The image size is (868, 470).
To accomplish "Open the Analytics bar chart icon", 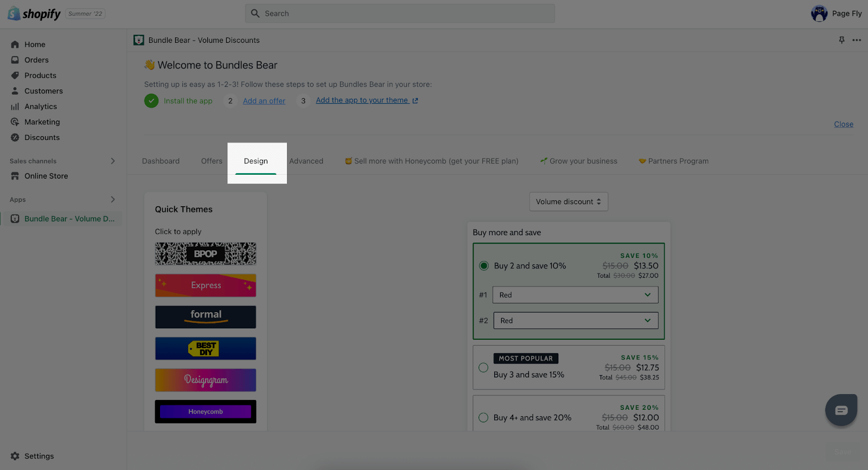I will point(15,106).
